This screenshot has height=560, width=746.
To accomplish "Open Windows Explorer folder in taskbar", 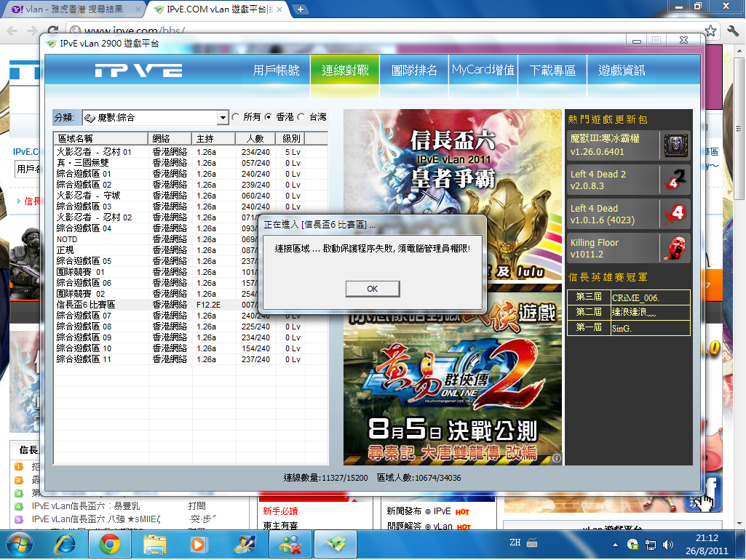I will pyautogui.click(x=154, y=544).
